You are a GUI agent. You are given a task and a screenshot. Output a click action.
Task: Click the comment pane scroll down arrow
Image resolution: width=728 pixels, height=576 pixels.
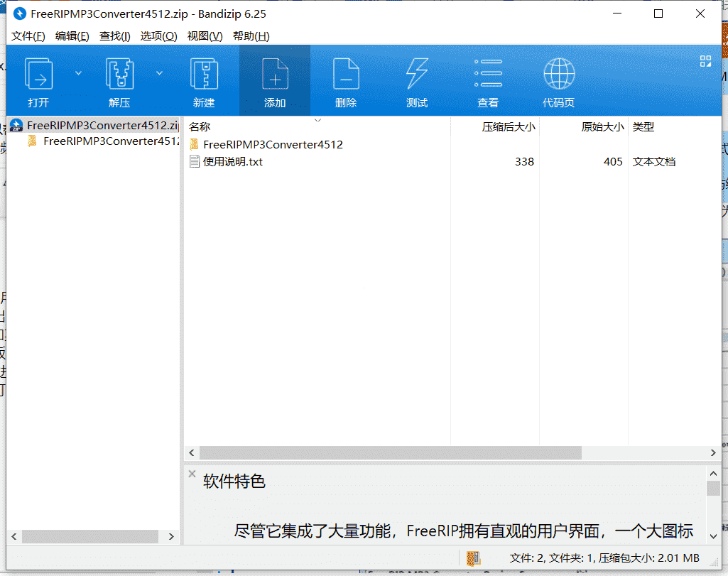point(713,536)
